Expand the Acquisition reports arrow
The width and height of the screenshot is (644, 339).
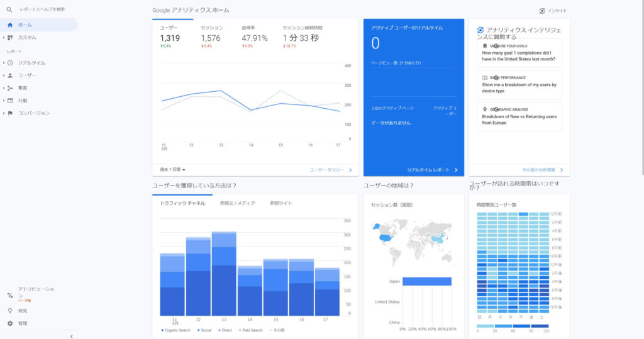tap(4, 88)
